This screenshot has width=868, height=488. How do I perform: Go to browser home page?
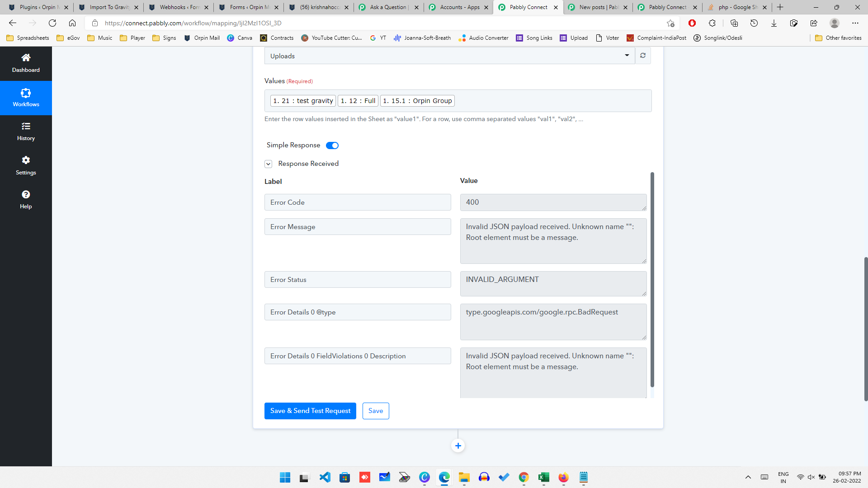pos(72,23)
